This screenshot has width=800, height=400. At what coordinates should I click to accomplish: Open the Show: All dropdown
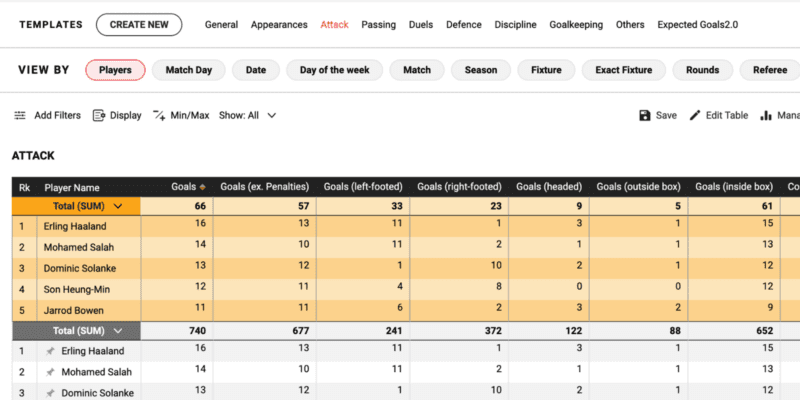tap(248, 115)
